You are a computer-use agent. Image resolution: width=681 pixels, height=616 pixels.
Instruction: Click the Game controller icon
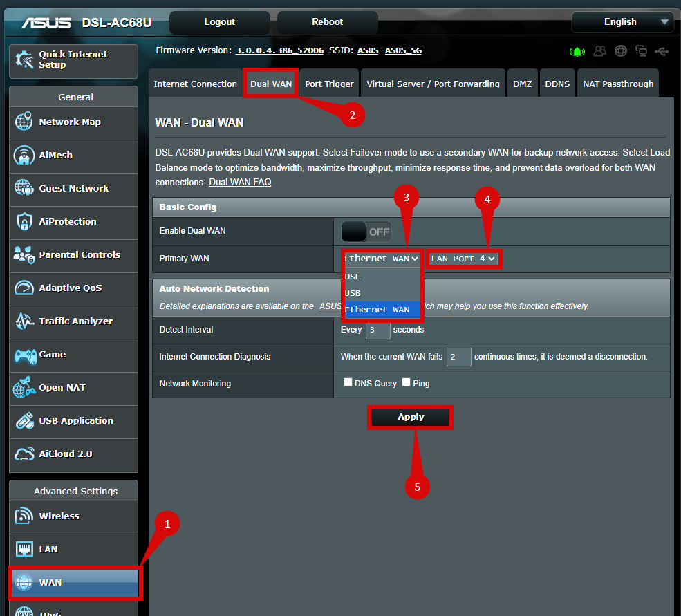point(24,355)
